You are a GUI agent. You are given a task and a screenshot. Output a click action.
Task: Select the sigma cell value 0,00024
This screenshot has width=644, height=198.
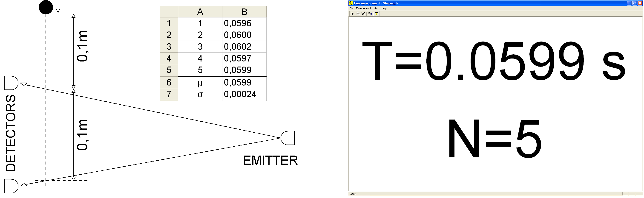(244, 94)
